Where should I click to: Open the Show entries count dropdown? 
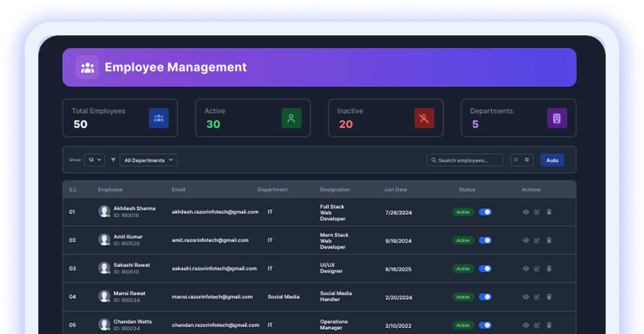(94, 160)
